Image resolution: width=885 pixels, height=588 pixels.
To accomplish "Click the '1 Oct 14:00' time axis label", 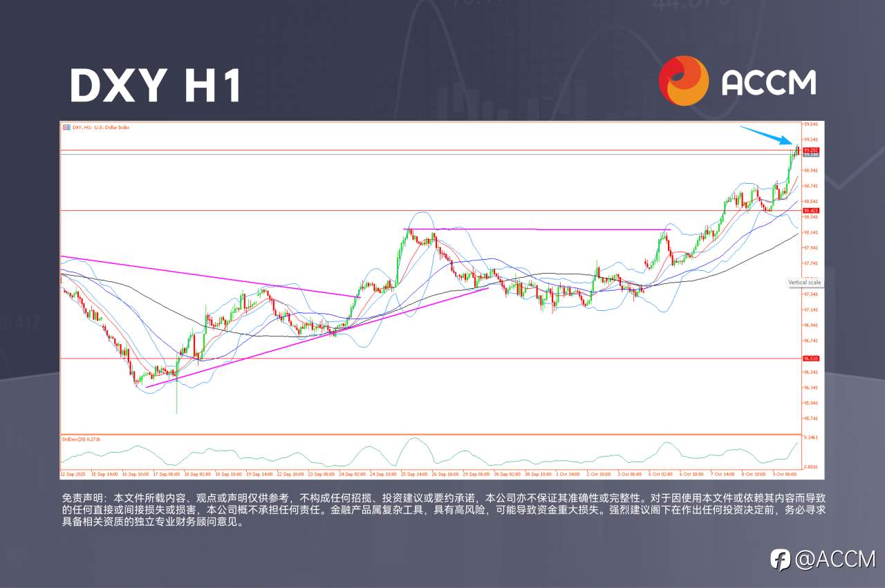I will pyautogui.click(x=568, y=475).
